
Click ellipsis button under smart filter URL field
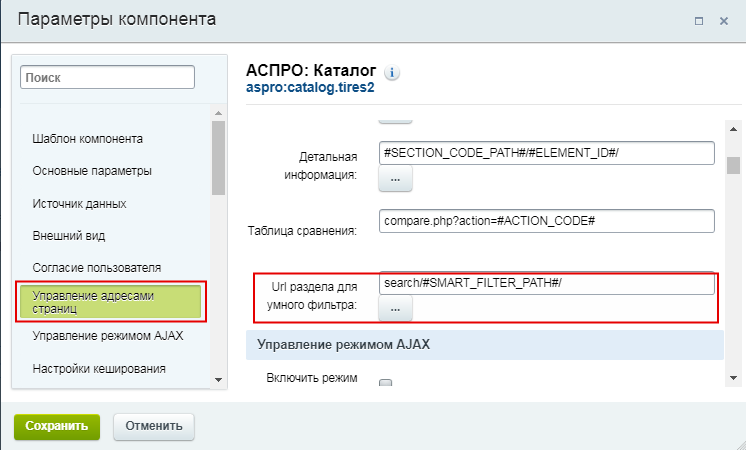click(395, 309)
